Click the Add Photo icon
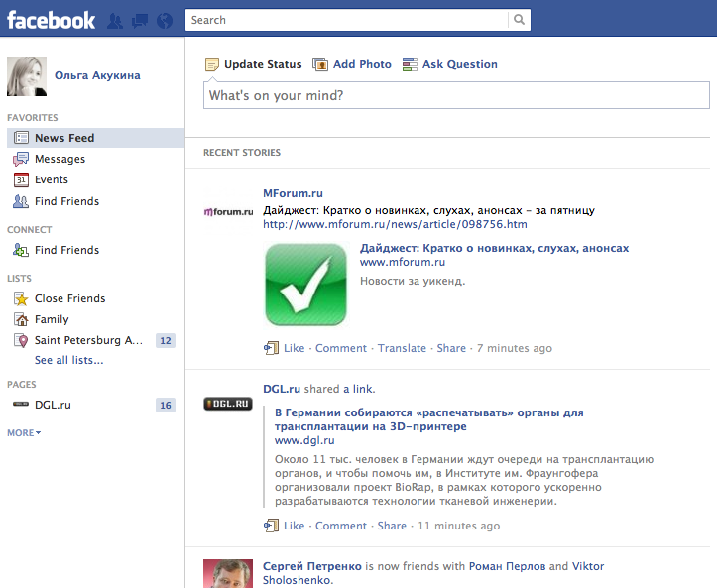717x588 pixels. click(320, 64)
